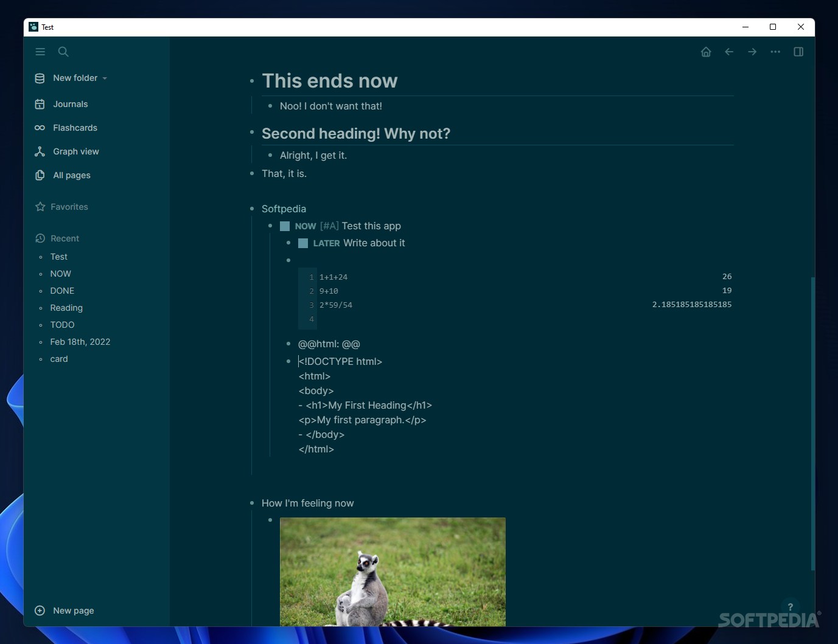Click the Logseq app icon in title bar
This screenshot has height=644, width=838.
33,27
